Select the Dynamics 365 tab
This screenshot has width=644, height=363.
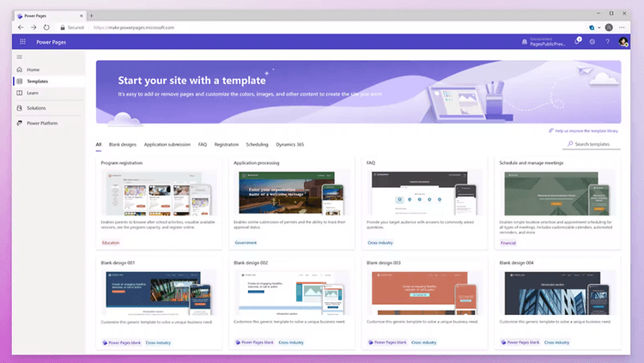[290, 144]
